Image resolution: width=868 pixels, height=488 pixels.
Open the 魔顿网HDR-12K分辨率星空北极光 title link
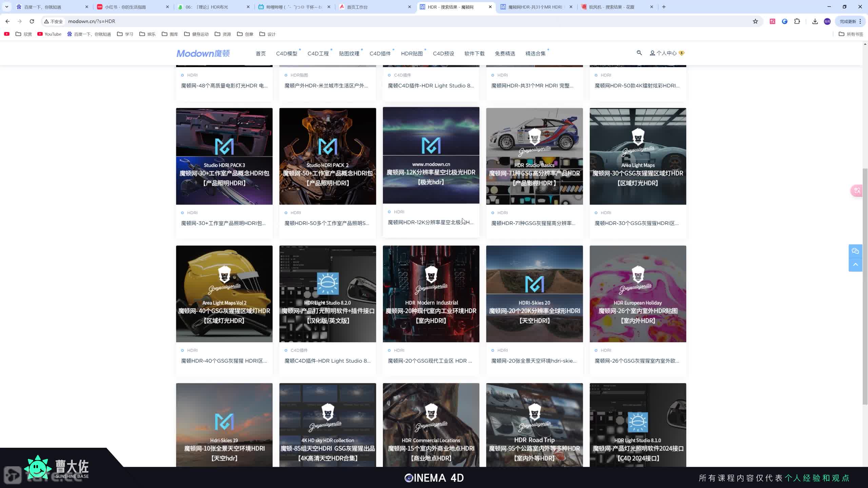coord(430,222)
